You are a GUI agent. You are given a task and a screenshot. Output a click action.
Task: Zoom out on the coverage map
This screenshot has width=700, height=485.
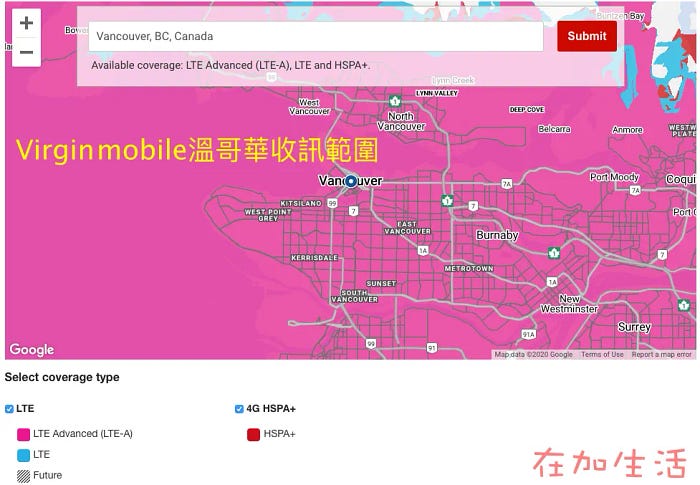26,52
